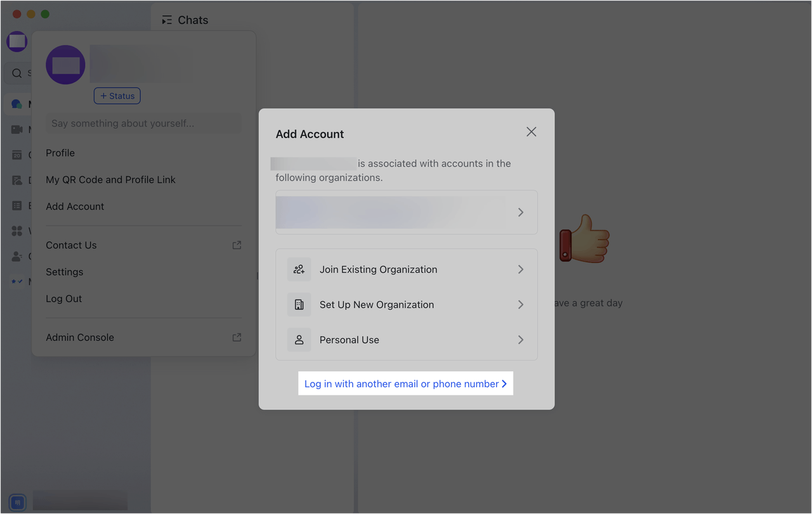Click the Say something about yourself field
The height and width of the screenshot is (514, 812).
click(143, 123)
